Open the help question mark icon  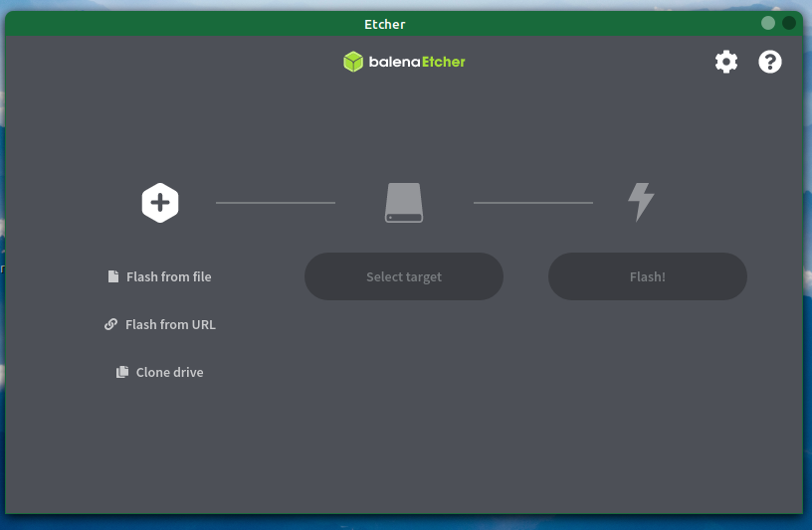point(770,62)
